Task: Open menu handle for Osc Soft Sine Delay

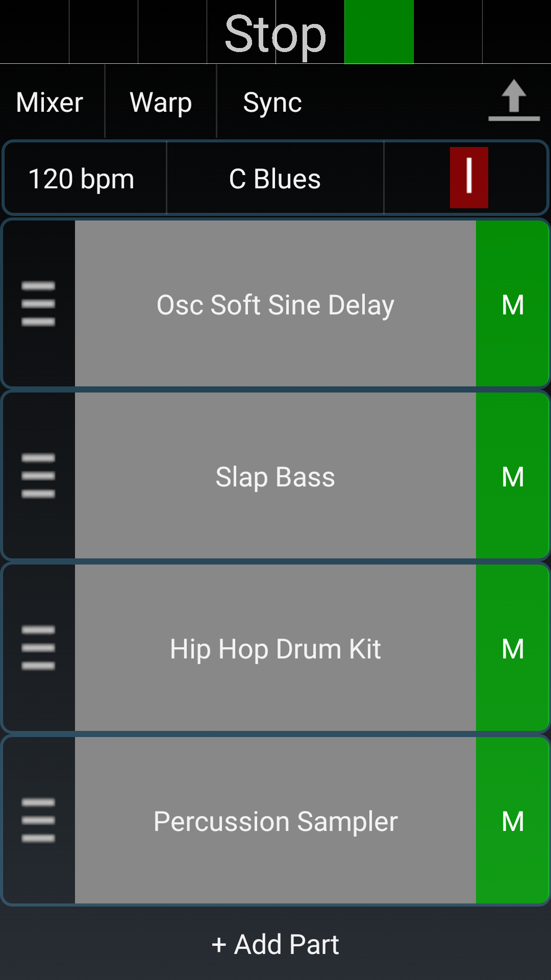Action: click(x=38, y=304)
